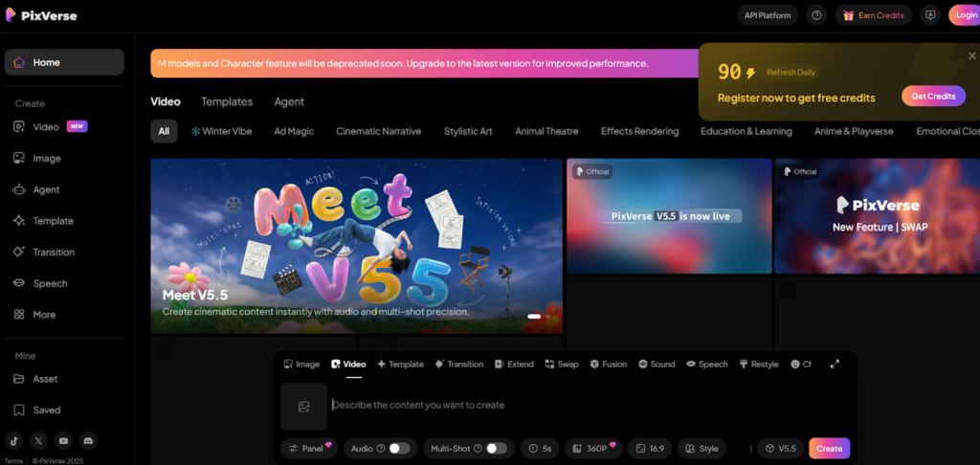Click the Get Credits button

(933, 96)
